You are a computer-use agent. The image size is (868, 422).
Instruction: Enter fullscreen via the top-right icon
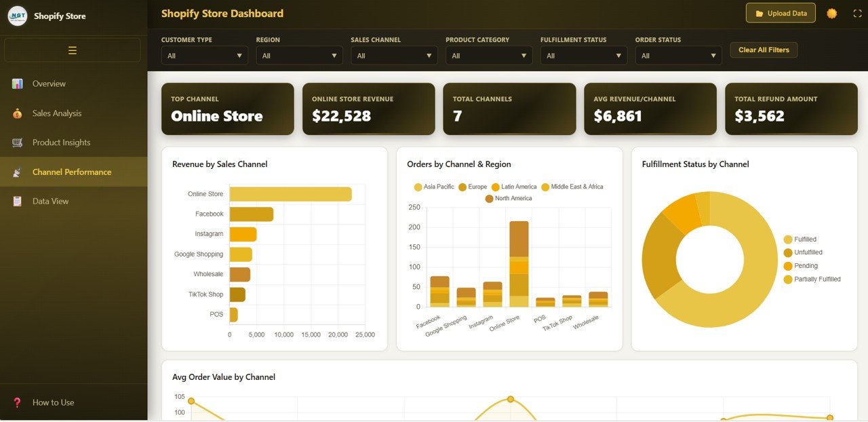click(857, 13)
